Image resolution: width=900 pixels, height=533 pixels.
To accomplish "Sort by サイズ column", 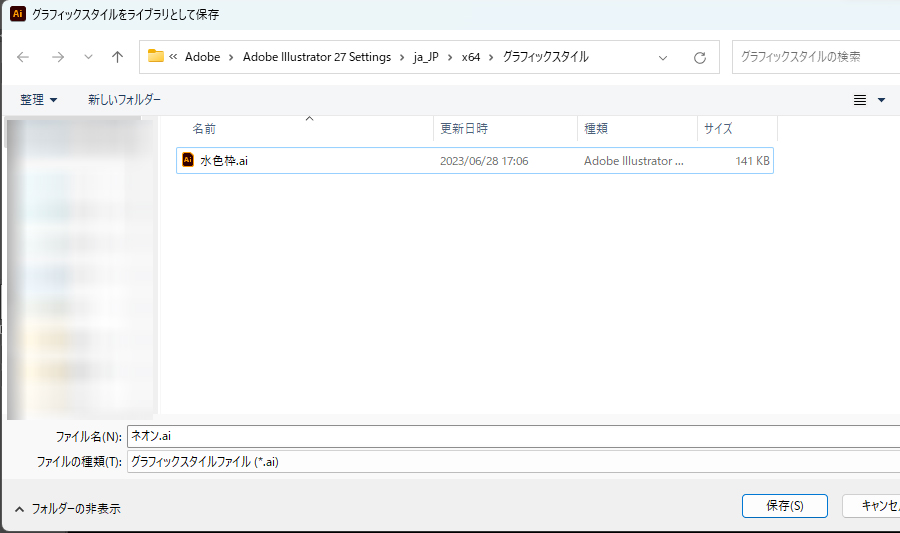I will click(719, 129).
